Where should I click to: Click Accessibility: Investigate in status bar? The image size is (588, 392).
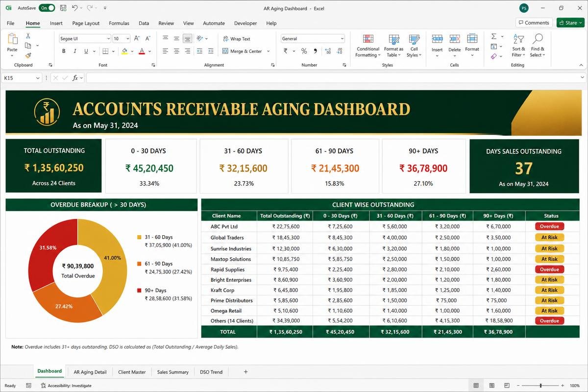[65, 386]
